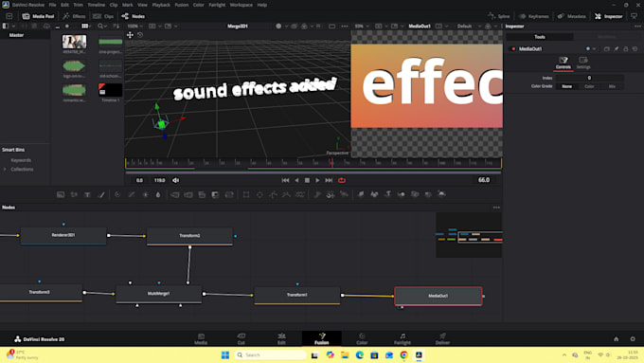Toggle the red enable dot for MediaOut1

[513, 49]
